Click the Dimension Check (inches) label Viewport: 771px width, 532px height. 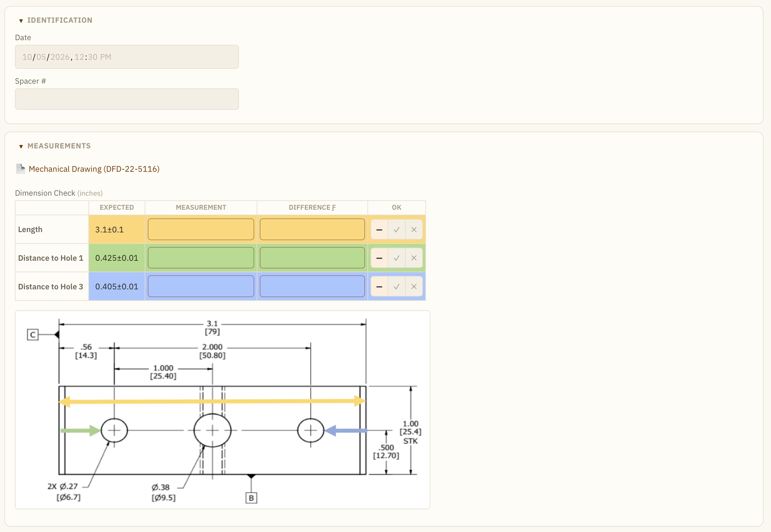coord(59,193)
